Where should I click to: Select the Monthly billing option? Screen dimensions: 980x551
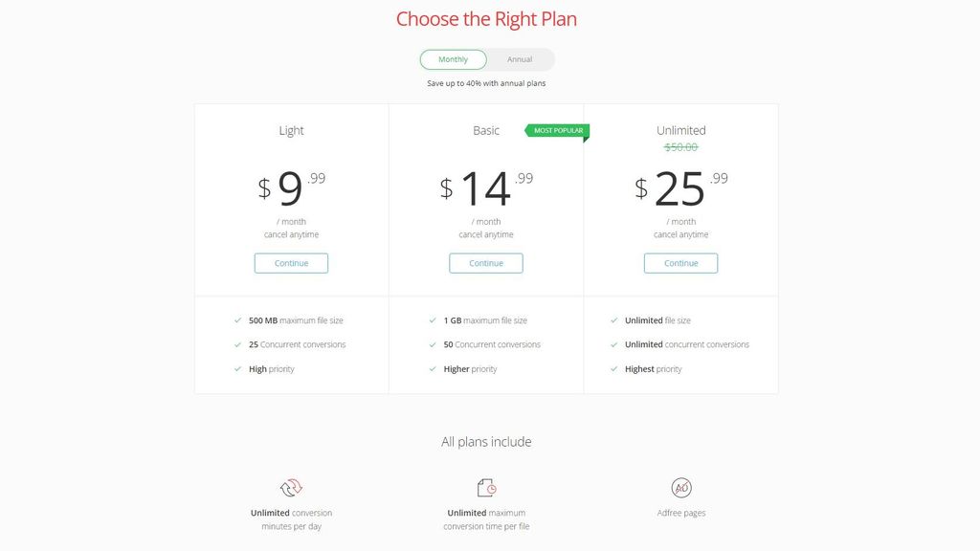point(453,59)
